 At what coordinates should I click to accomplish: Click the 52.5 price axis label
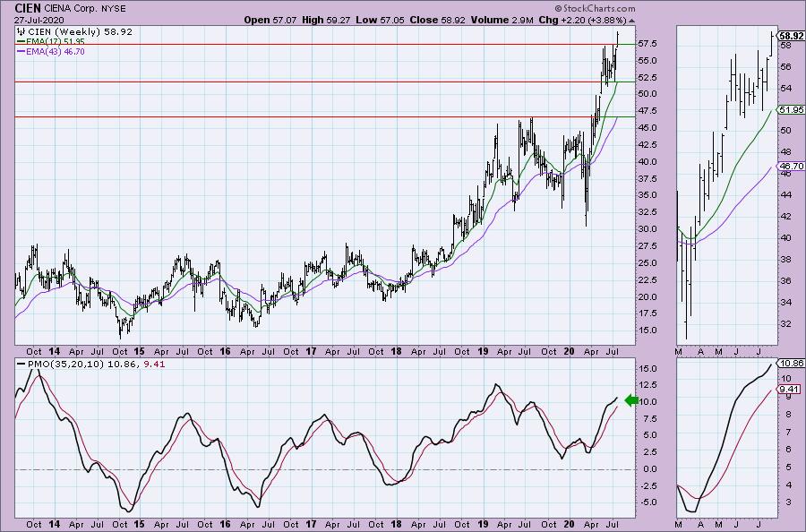647,78
